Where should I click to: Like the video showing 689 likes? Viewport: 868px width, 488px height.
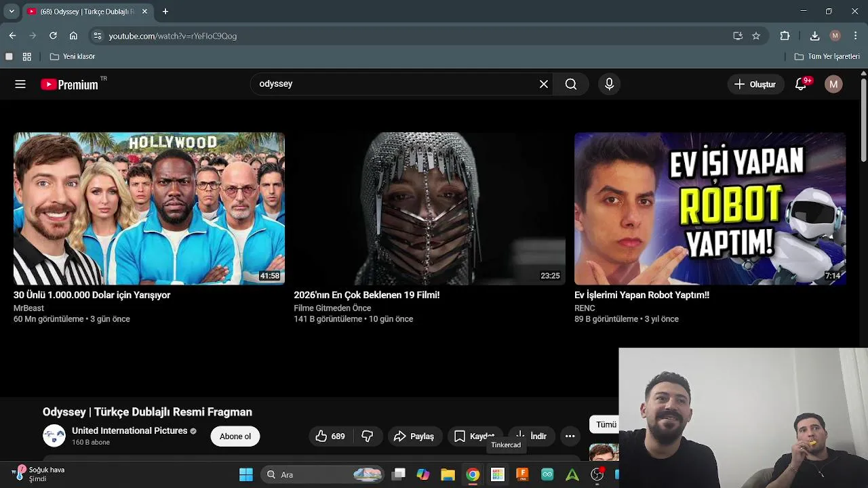coord(330,436)
